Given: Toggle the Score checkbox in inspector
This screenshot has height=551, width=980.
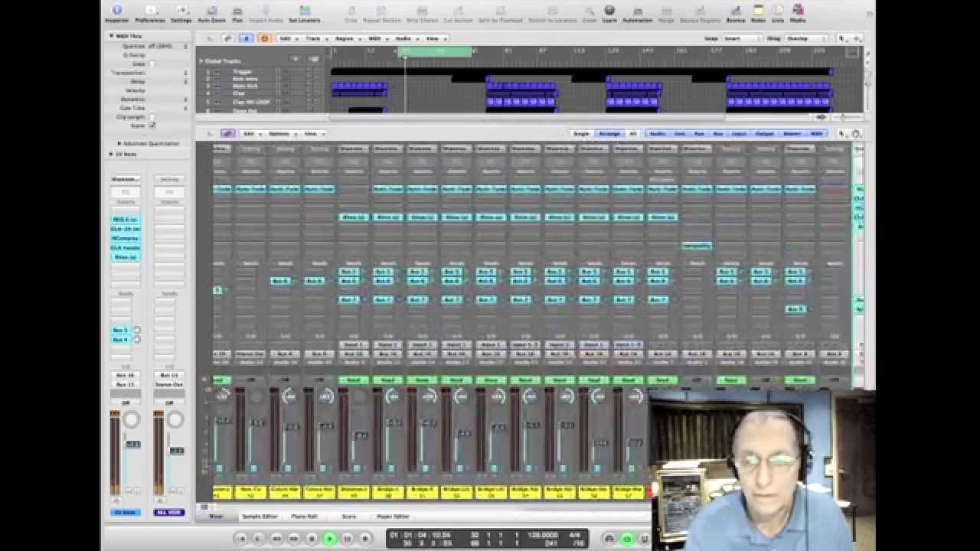Looking at the screenshot, I should click(152, 126).
